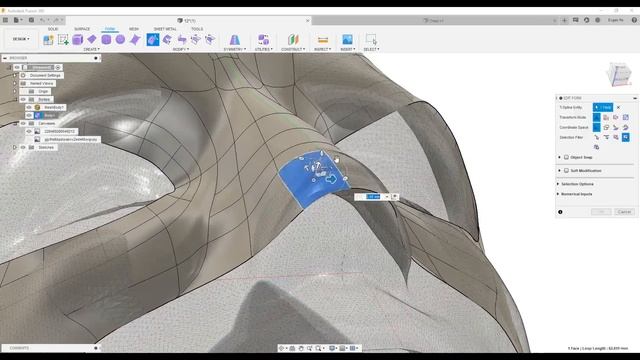Click the body Selection Filter icon on the second row

(597, 147)
